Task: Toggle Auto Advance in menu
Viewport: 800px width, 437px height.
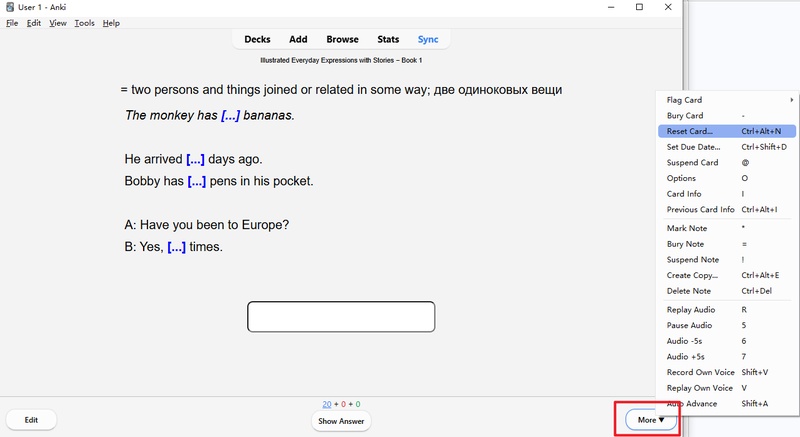Action: click(727, 403)
